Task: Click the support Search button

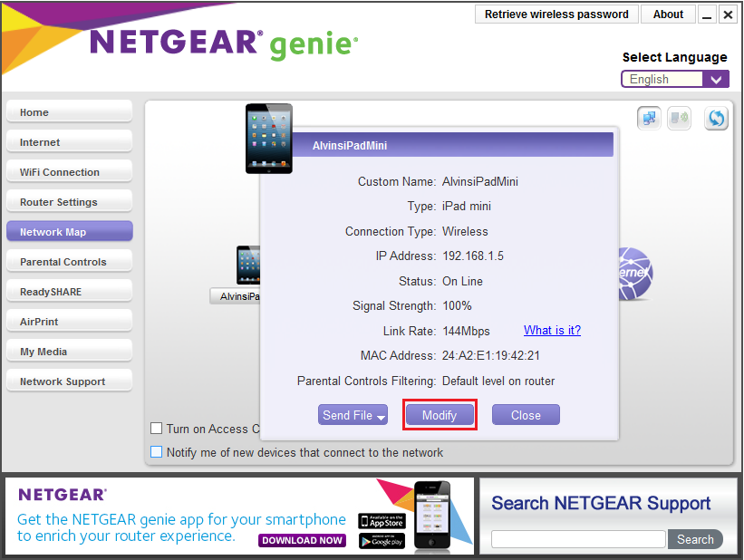Action: click(695, 539)
